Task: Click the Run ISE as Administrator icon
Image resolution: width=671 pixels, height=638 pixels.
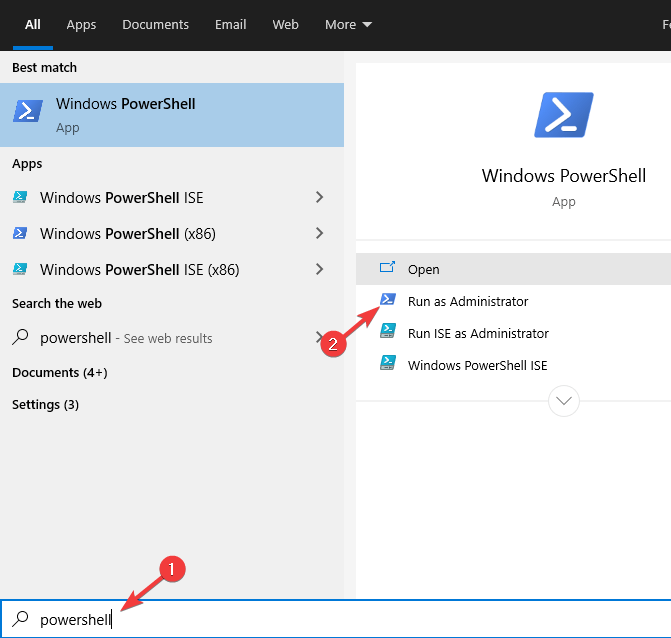Action: pos(388,331)
